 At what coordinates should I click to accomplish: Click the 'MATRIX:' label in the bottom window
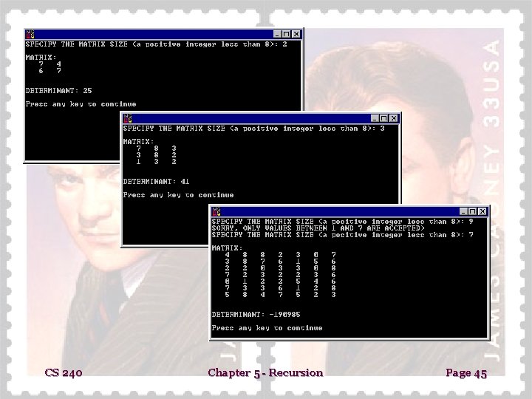point(227,248)
